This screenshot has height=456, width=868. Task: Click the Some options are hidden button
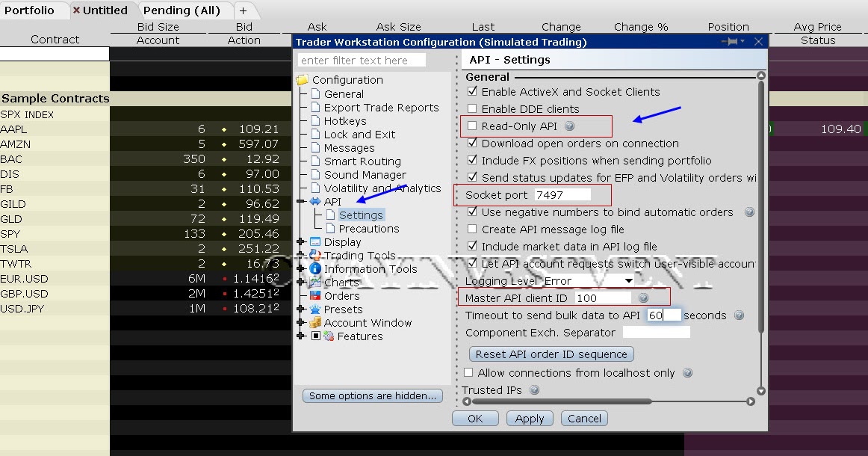click(372, 395)
